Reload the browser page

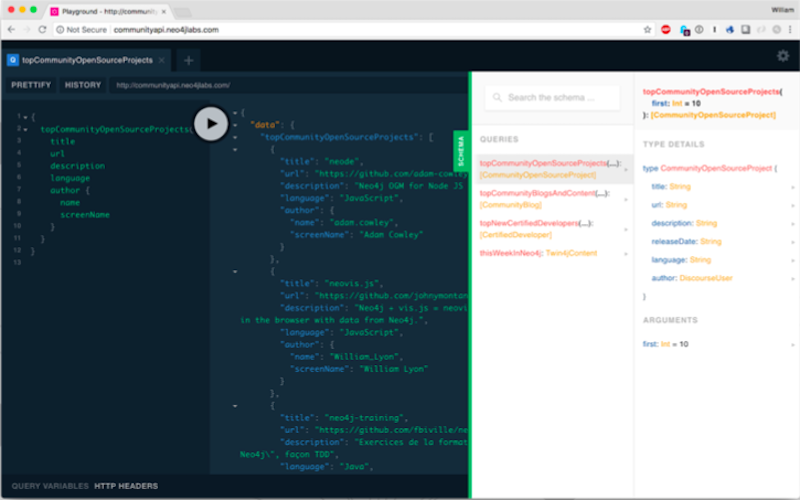coord(42,30)
